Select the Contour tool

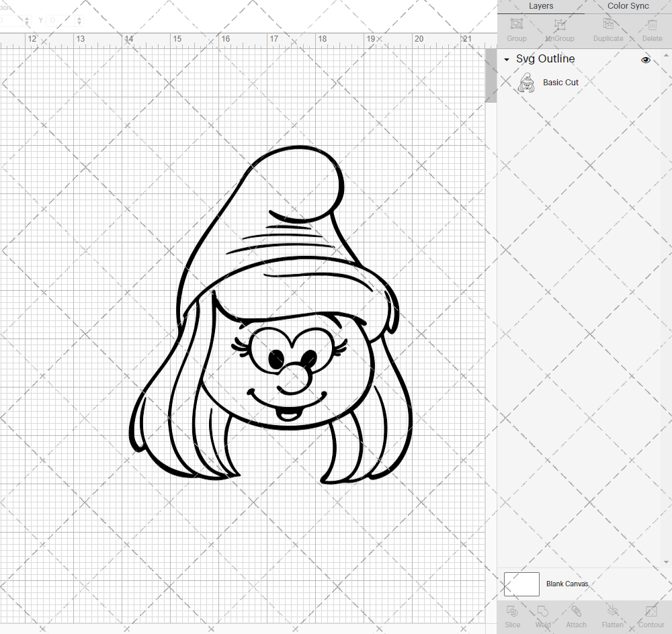click(650, 613)
